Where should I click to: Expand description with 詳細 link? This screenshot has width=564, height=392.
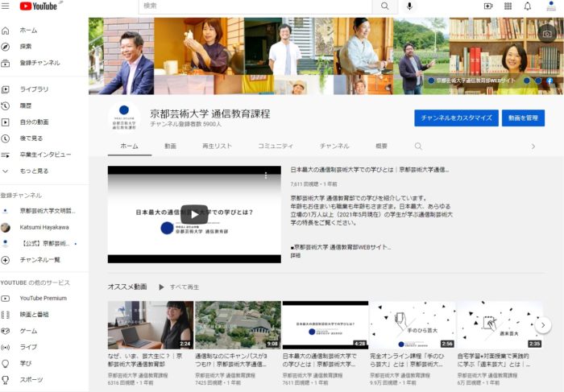[296, 255]
